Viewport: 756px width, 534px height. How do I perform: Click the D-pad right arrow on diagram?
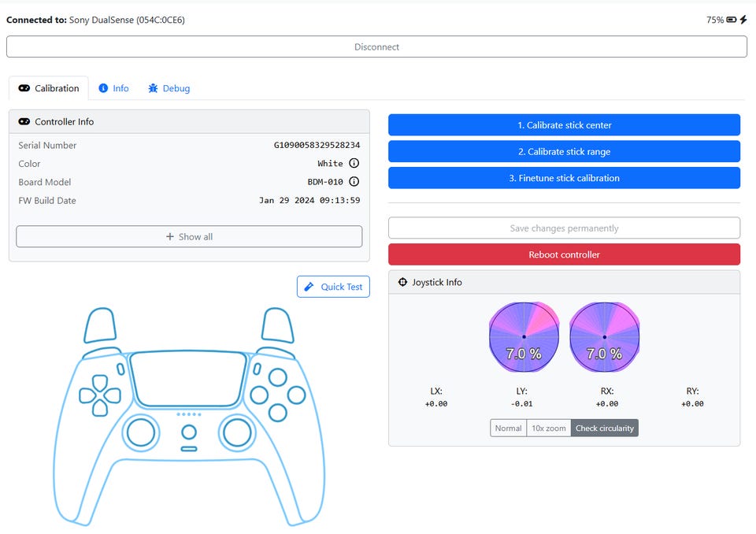point(113,395)
